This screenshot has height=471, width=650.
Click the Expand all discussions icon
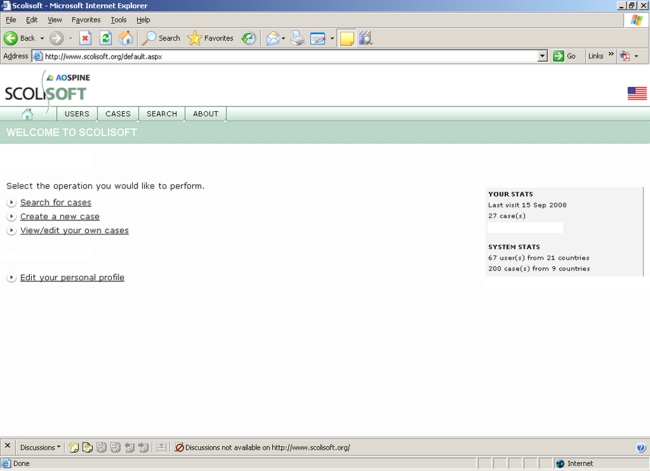101,447
